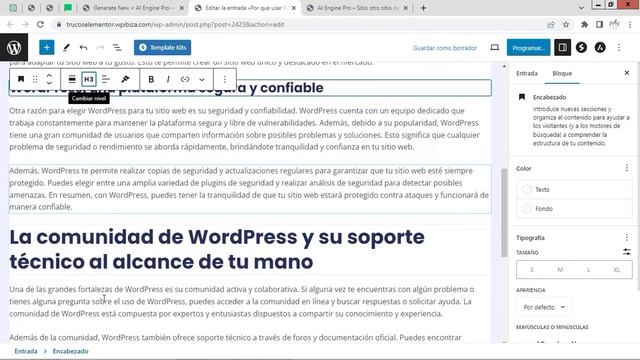Click the heading block type bookmark icon
Image resolution: width=640 pixels, height=360 pixels.
[x=21, y=79]
